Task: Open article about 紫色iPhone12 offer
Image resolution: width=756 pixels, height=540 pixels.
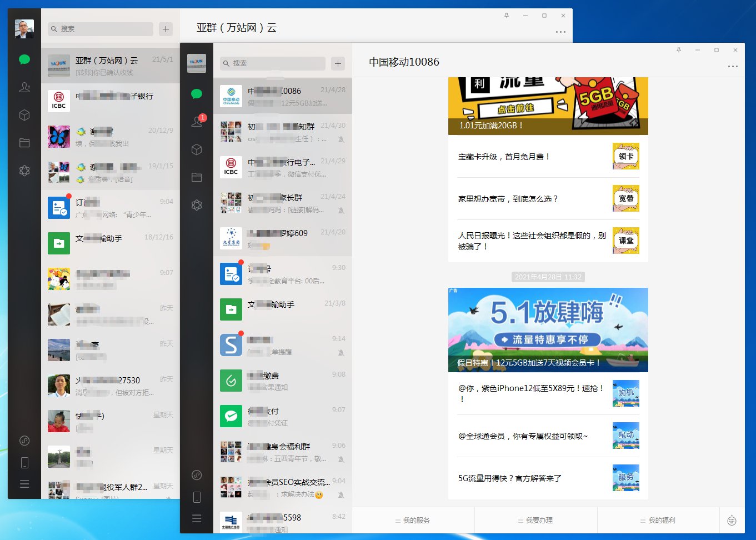Action: click(x=548, y=393)
